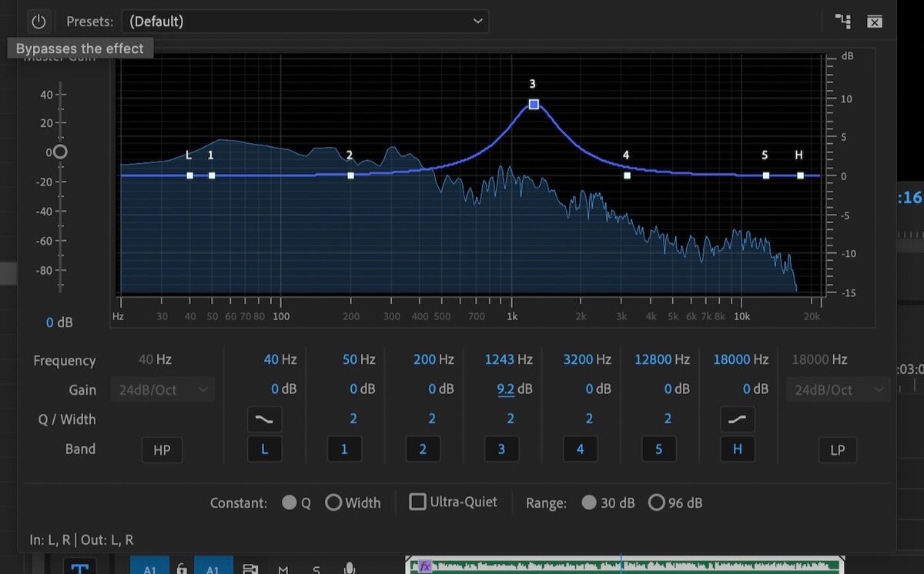Click the Master Gain slider knob

pos(59,152)
